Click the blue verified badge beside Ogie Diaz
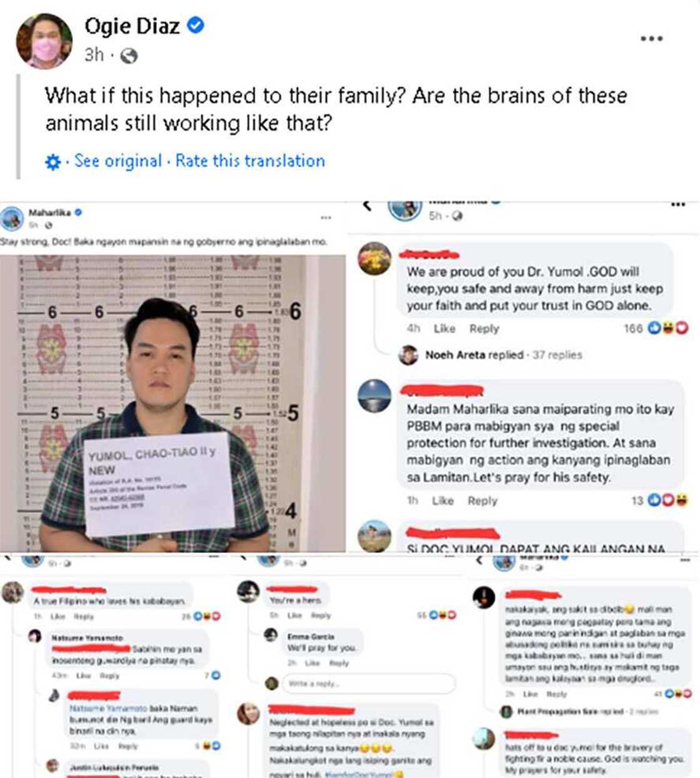The height and width of the screenshot is (778, 700). 196,26
